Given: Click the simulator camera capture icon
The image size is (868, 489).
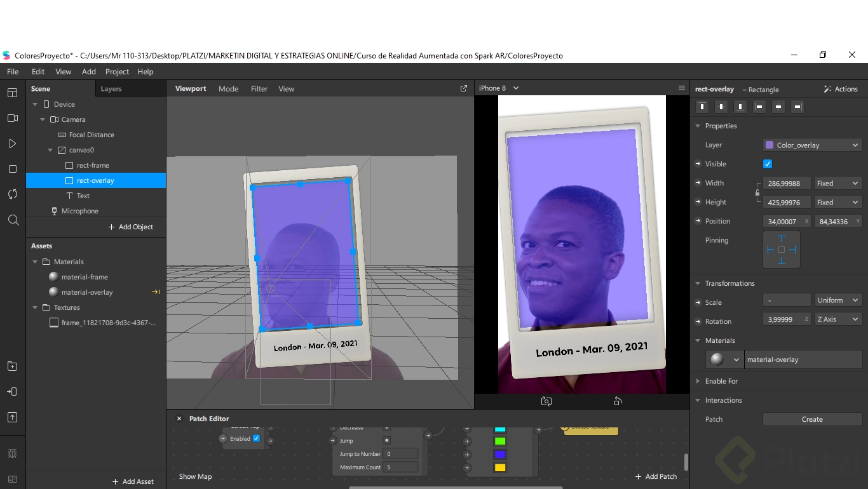Looking at the screenshot, I should coord(546,401).
